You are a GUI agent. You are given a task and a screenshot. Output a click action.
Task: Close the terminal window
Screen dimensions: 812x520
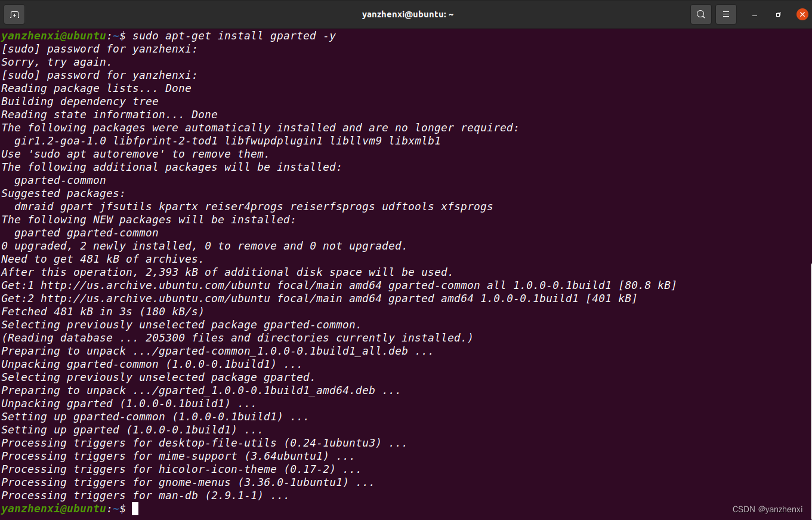tap(802, 13)
